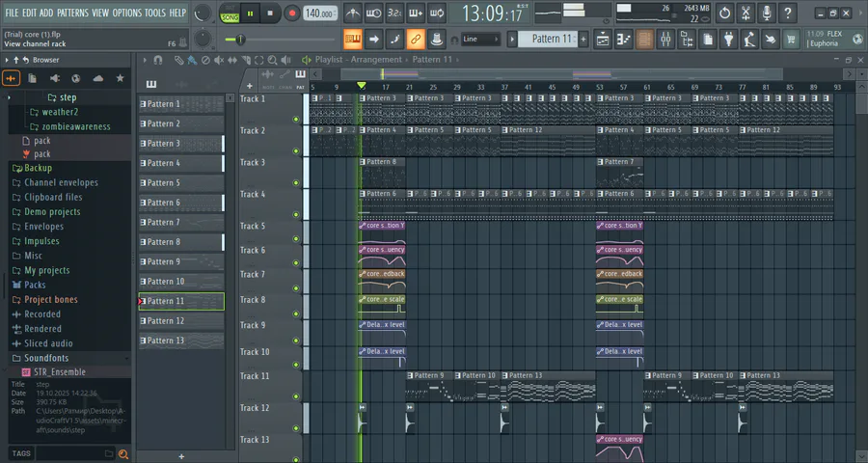Viewport: 868px width, 463px height.
Task: Mute Track 3 with its green dot
Action: pos(296,182)
